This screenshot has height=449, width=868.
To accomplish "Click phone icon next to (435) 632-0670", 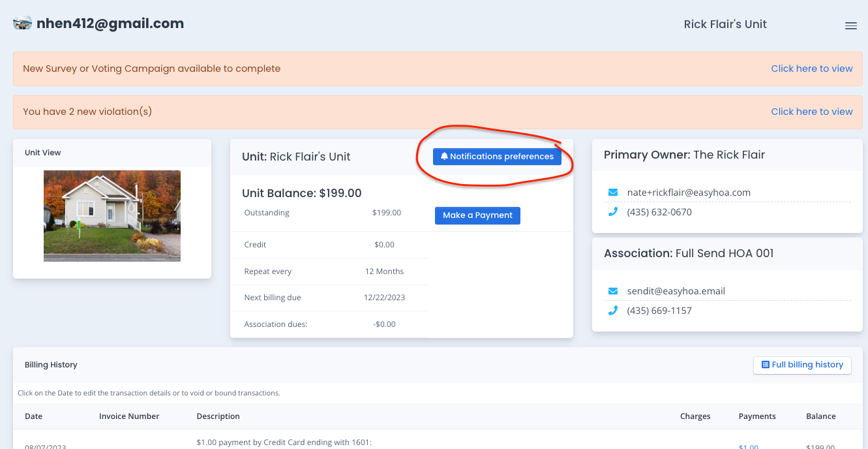I will pyautogui.click(x=613, y=212).
